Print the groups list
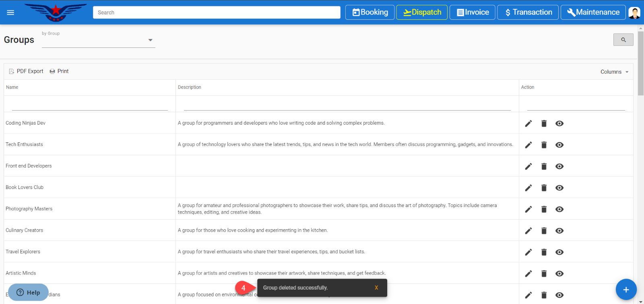The height and width of the screenshot is (304, 644). [x=59, y=71]
